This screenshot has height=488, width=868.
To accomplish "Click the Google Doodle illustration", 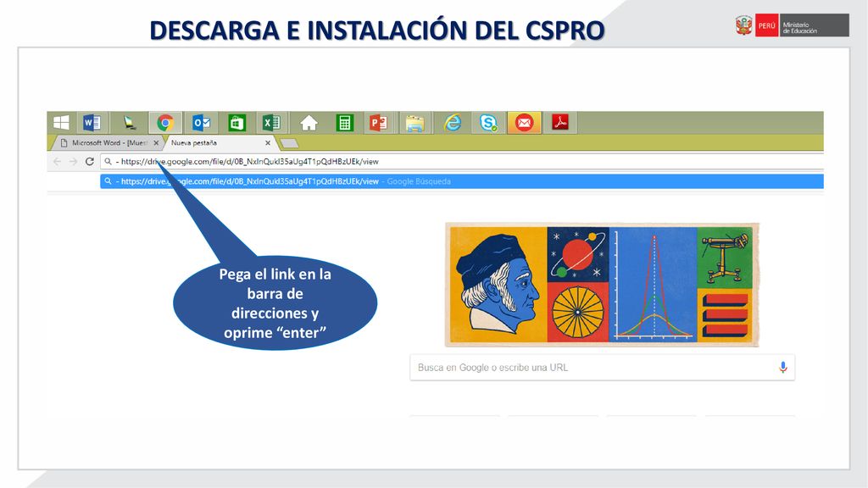I will [x=602, y=285].
